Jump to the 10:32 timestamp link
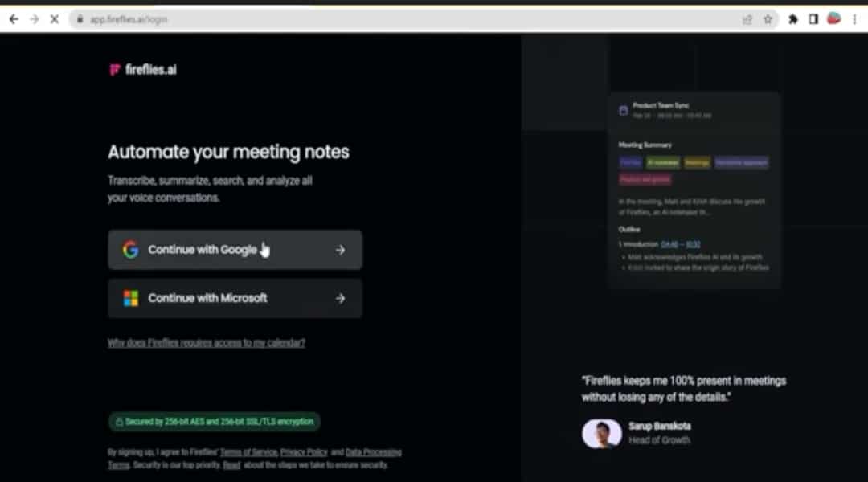Screen dimensions: 868x482 pyautogui.click(x=693, y=244)
